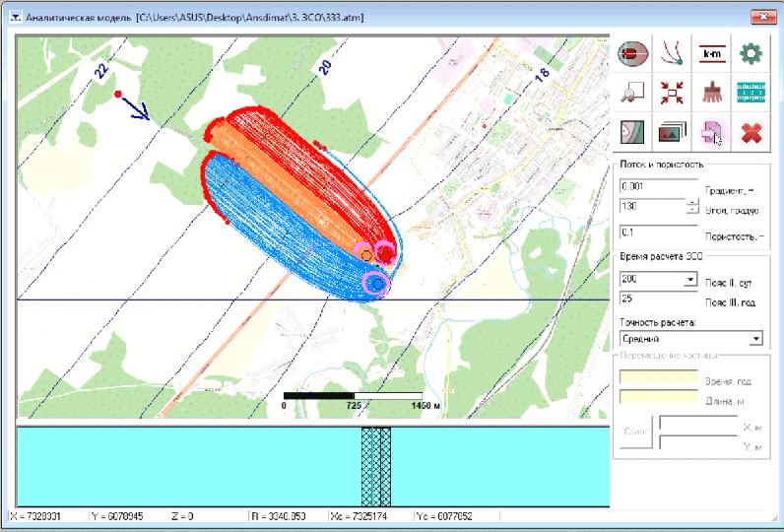Image resolution: width=784 pixels, height=532 pixels.
Task: Click the pink document export icon
Action: 711,132
